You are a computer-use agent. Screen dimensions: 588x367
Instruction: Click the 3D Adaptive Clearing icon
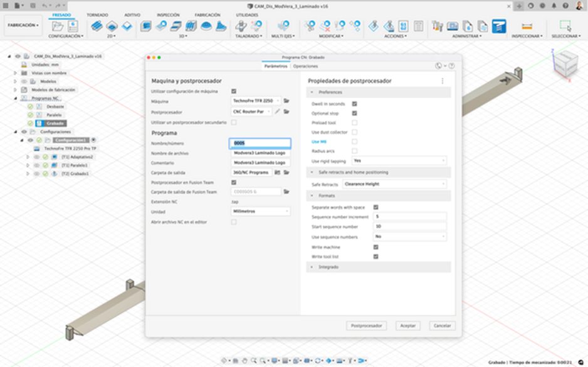(146, 26)
